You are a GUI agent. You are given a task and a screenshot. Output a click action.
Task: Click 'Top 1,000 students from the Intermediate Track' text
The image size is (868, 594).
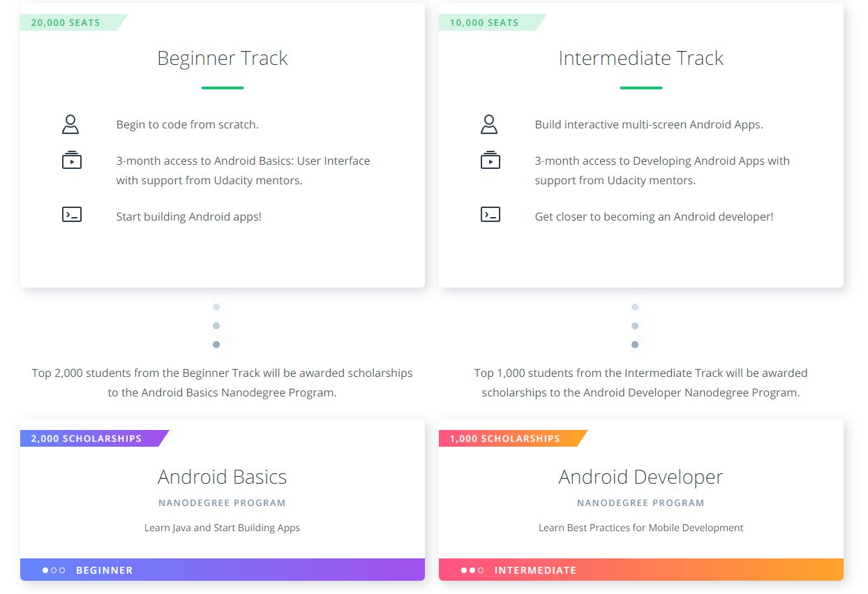(x=599, y=373)
